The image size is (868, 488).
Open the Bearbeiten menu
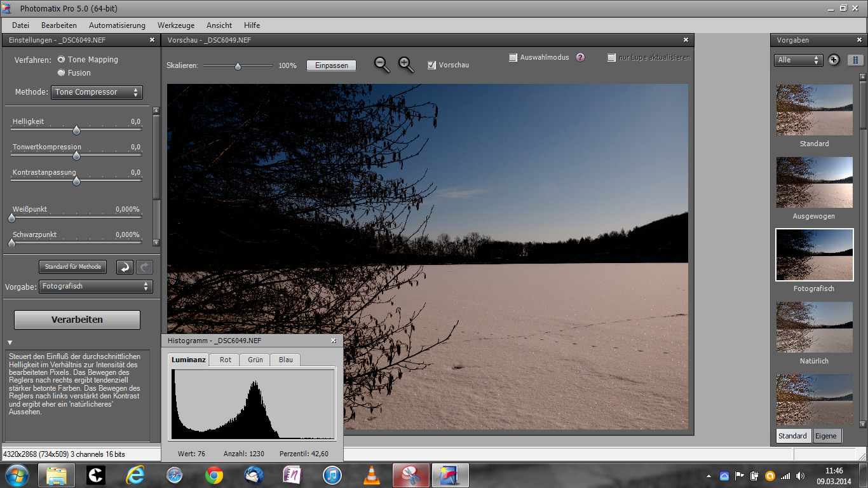click(59, 25)
